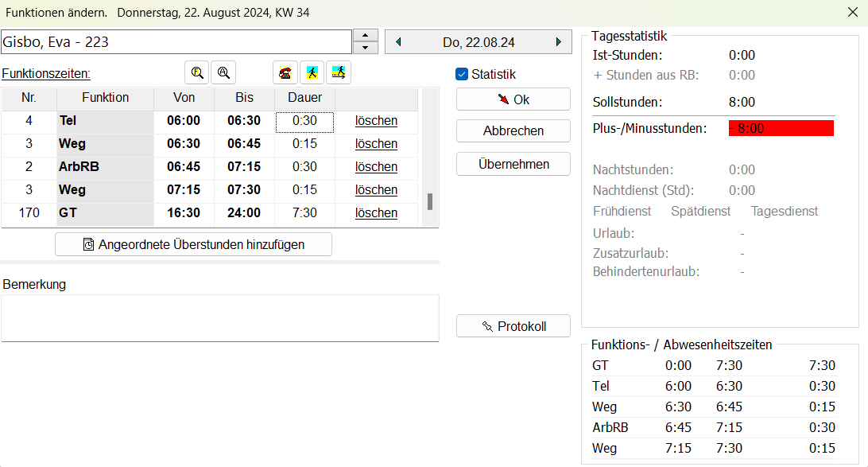Click the magnifier icon with letter A

223,72
